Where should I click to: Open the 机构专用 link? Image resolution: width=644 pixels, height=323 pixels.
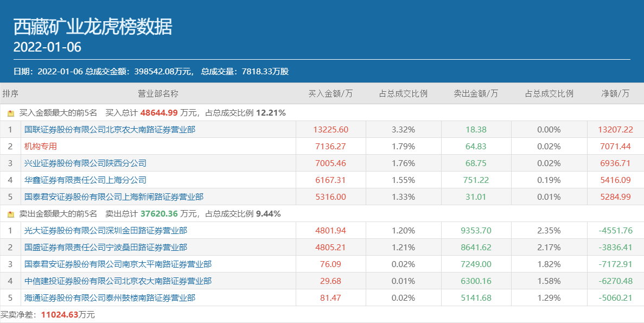pos(41,147)
